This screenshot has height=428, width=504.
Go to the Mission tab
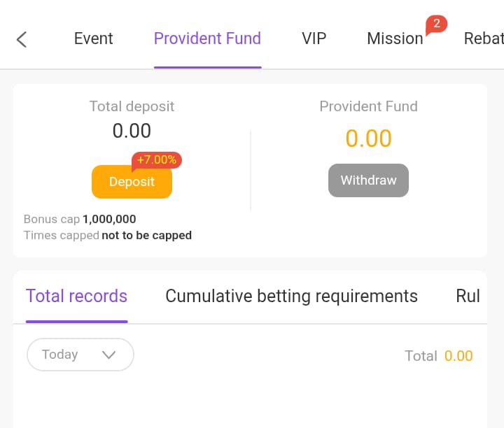[x=395, y=38]
